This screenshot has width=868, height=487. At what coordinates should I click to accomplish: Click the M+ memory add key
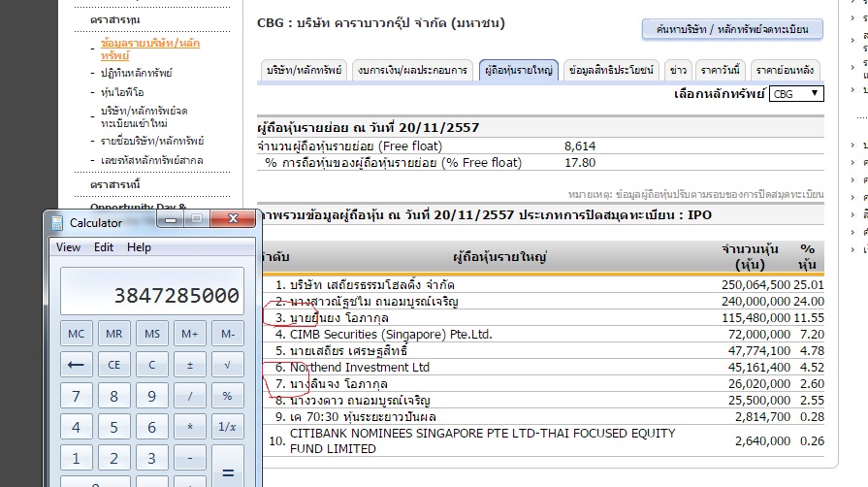click(190, 334)
